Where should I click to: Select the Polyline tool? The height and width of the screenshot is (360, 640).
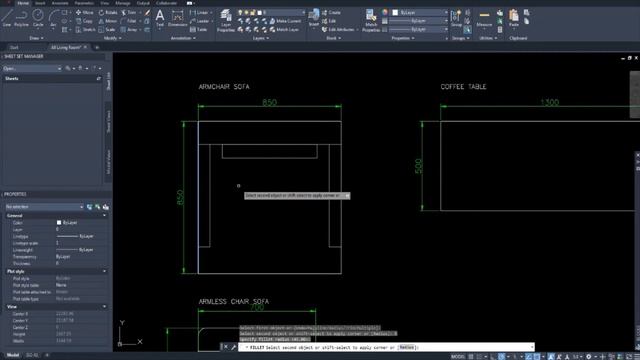[21, 18]
